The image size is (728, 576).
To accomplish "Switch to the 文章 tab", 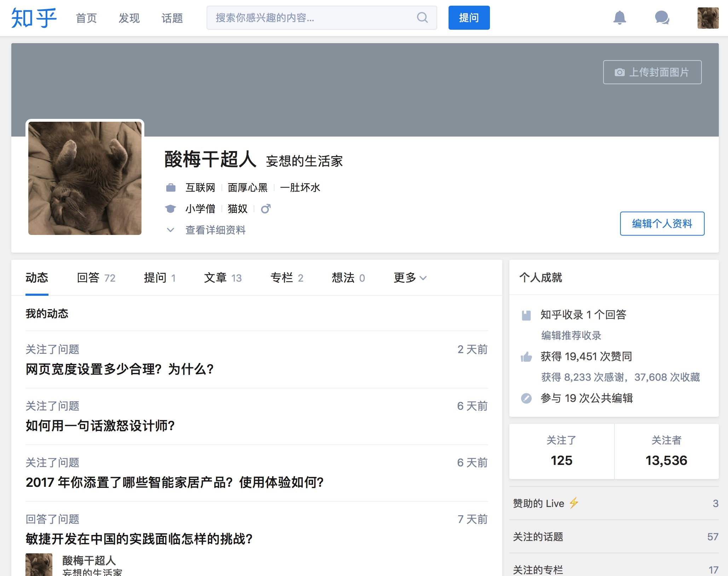I will tap(223, 278).
